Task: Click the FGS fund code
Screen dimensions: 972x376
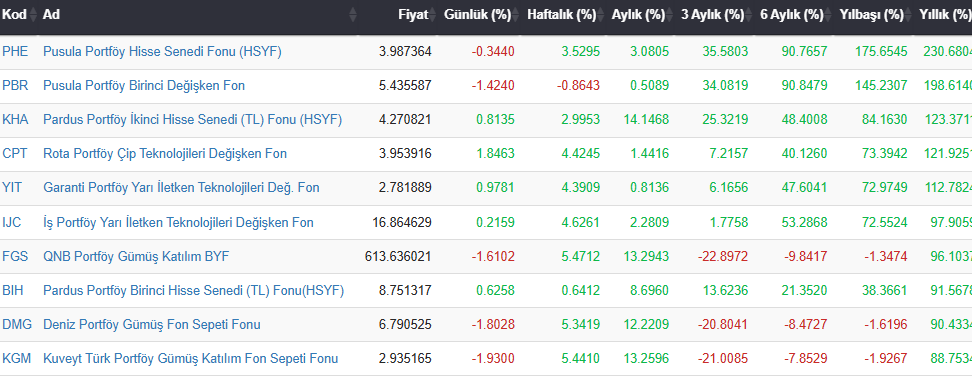Action: pos(15,256)
